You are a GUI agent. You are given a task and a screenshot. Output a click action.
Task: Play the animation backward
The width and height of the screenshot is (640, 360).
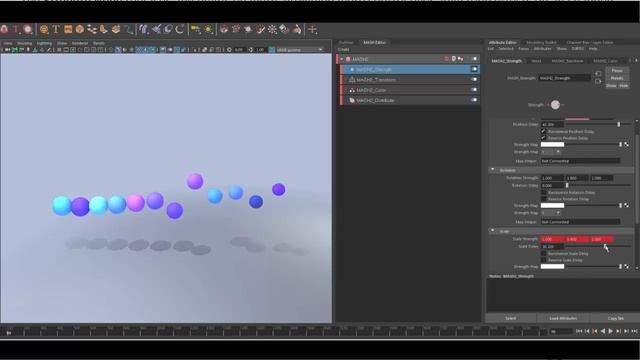pyautogui.click(x=603, y=331)
